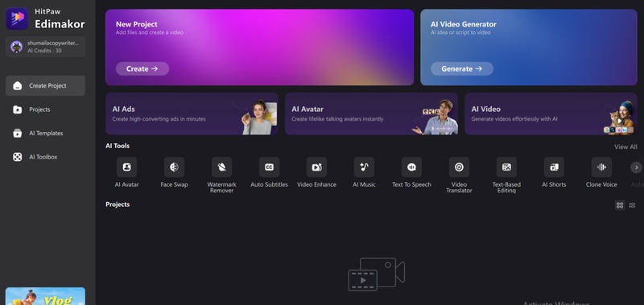Launch the AI Music tool

point(364,167)
